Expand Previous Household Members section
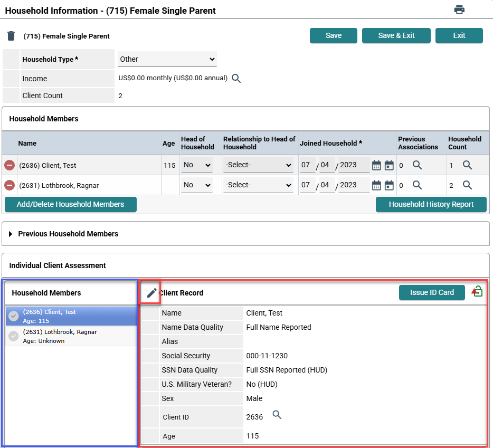 pyautogui.click(x=11, y=234)
